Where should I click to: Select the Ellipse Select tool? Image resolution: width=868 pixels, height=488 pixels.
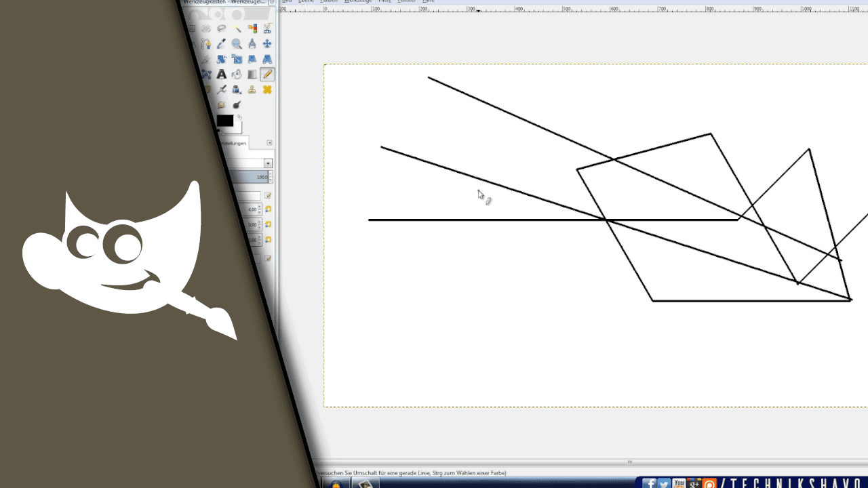click(206, 28)
